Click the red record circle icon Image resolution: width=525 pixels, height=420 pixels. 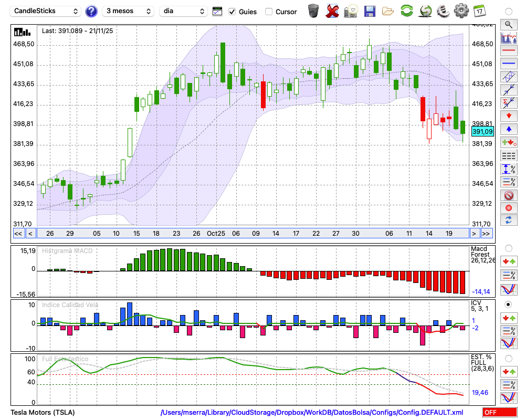click(x=509, y=208)
